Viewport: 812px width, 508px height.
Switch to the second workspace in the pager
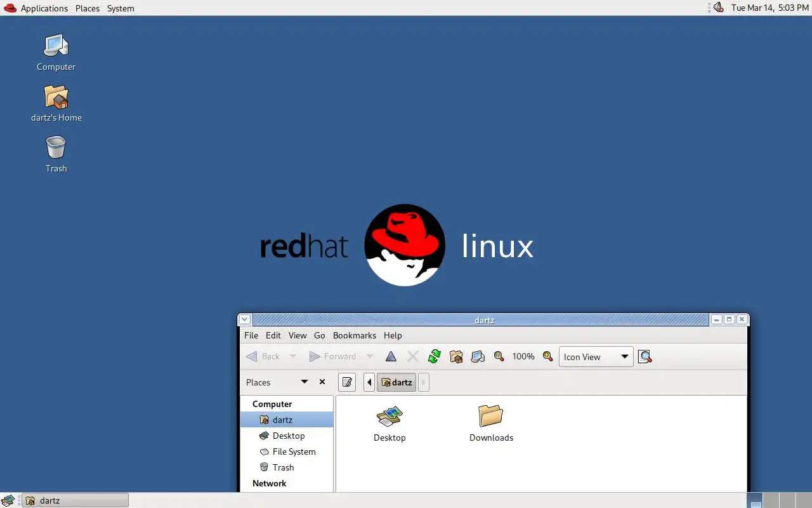[x=771, y=500]
